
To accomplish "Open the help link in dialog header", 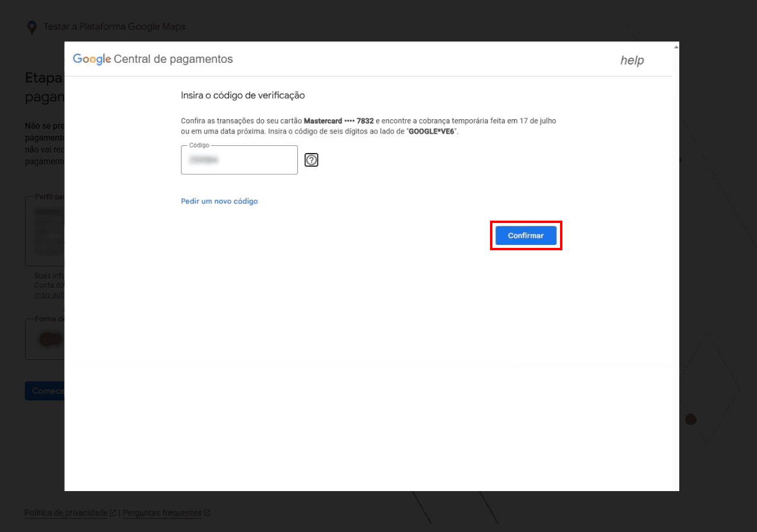I will click(632, 60).
